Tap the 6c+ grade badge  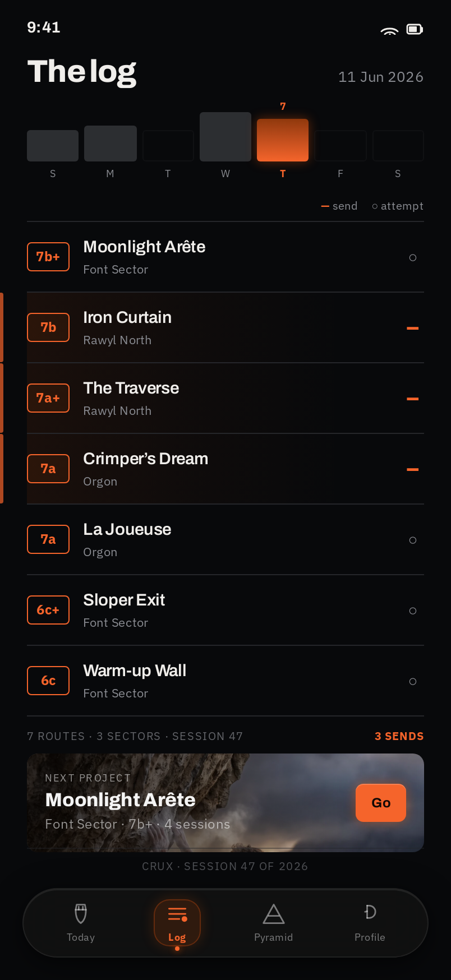(x=48, y=610)
